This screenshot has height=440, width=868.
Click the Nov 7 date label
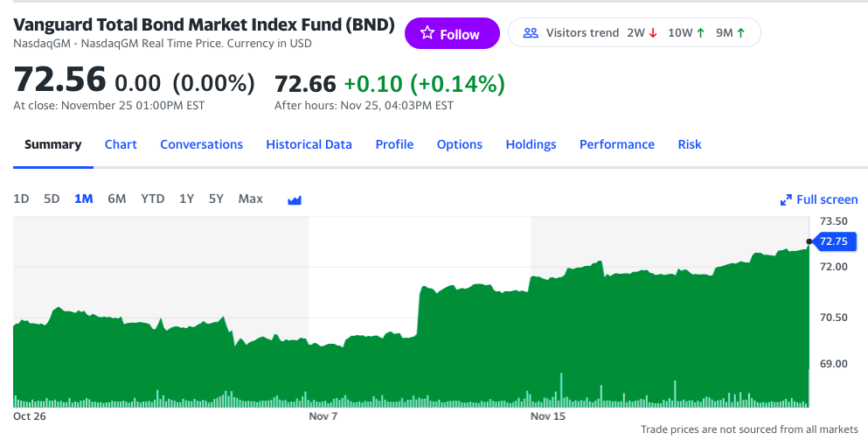tap(323, 416)
